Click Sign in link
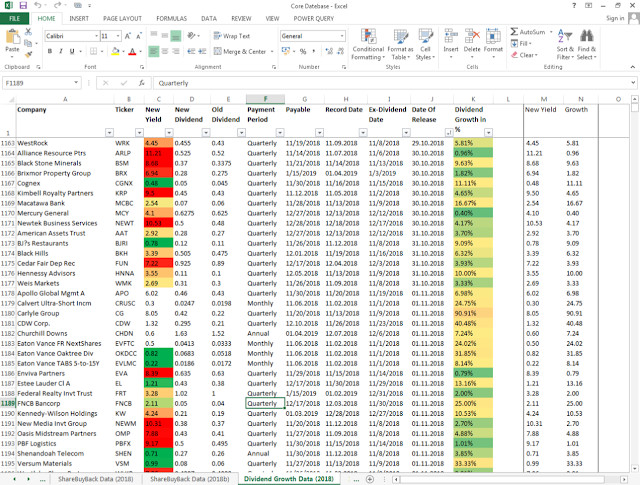This screenshot has width=640, height=485. point(615,18)
